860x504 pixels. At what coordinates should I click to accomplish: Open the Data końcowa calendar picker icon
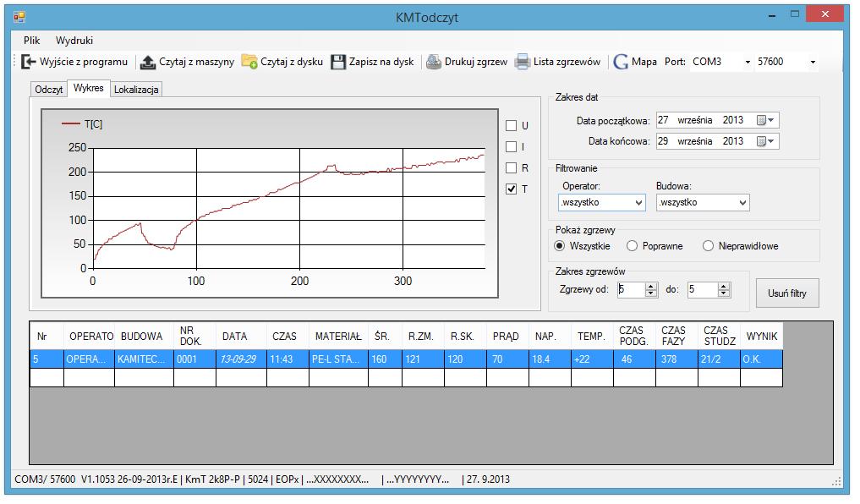pyautogui.click(x=765, y=141)
